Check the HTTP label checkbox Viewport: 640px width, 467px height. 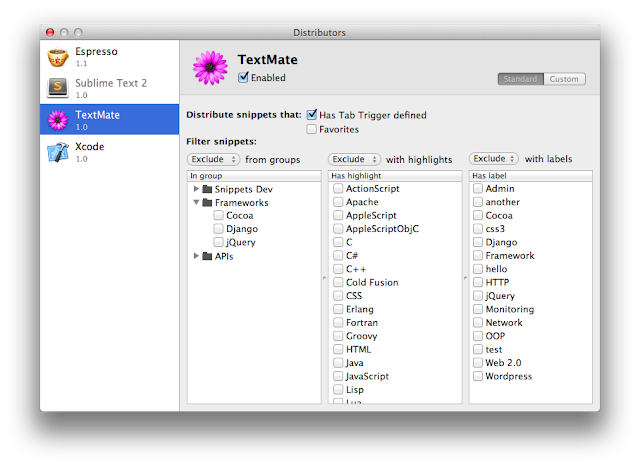point(478,282)
